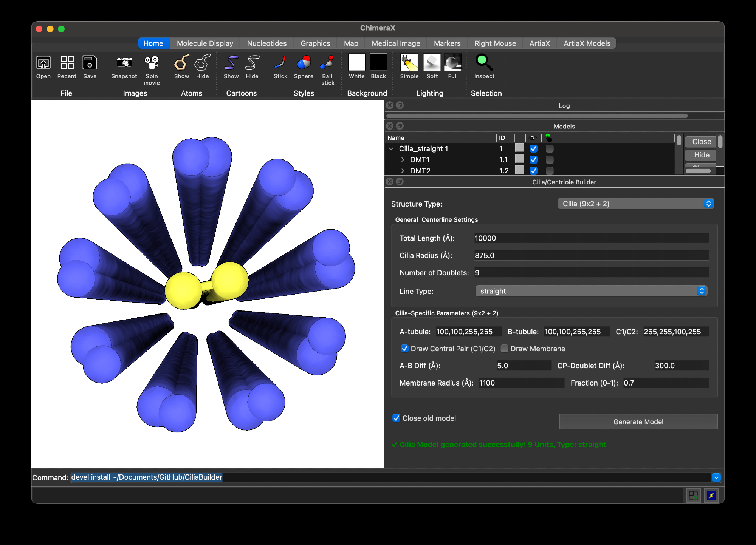756x545 pixels.
Task: Click the Open file icon
Action: click(43, 63)
